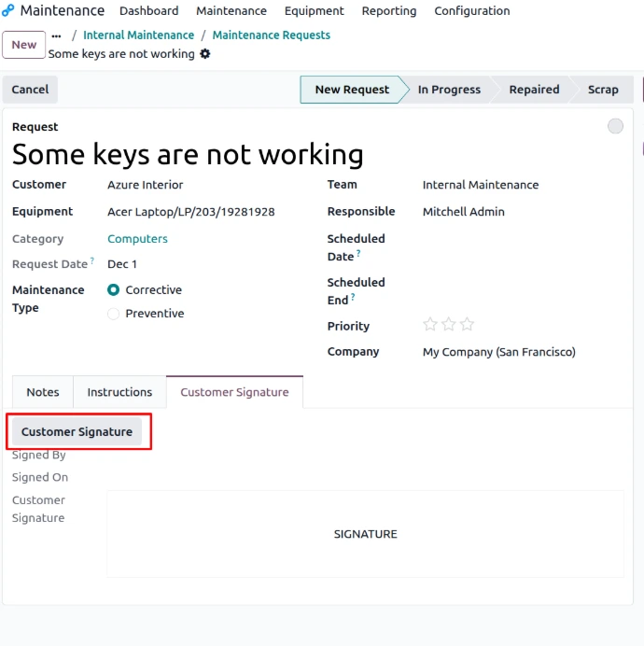Open Maintenance Requests breadcrumb link

(x=272, y=35)
